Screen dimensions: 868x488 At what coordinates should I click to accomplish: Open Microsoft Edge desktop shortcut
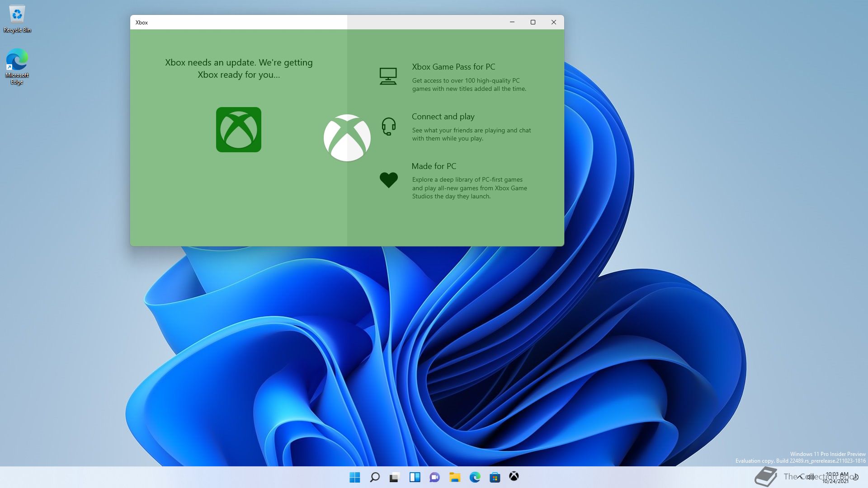click(17, 66)
